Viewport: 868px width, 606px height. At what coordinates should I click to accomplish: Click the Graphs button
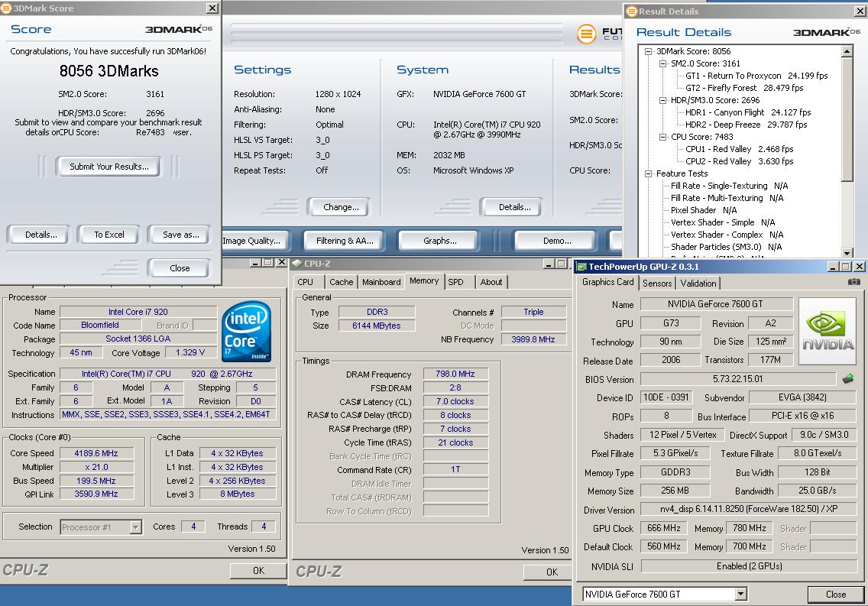(x=440, y=241)
